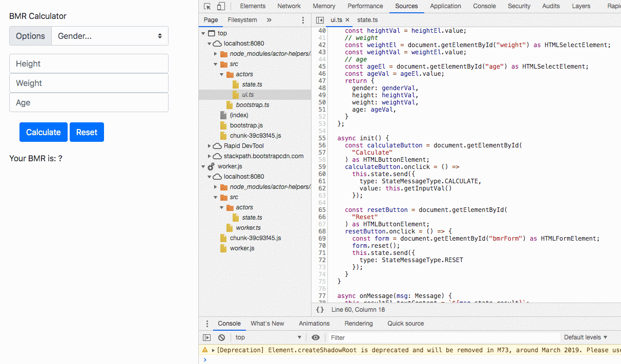Set breakpoint on line number 60
621x364 pixels.
click(x=322, y=174)
